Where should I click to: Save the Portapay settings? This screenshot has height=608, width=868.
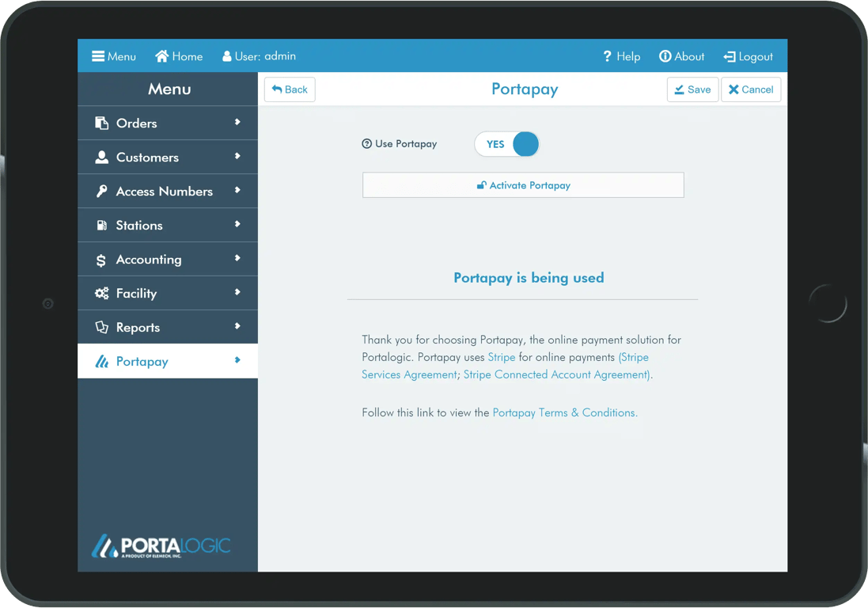tap(692, 89)
